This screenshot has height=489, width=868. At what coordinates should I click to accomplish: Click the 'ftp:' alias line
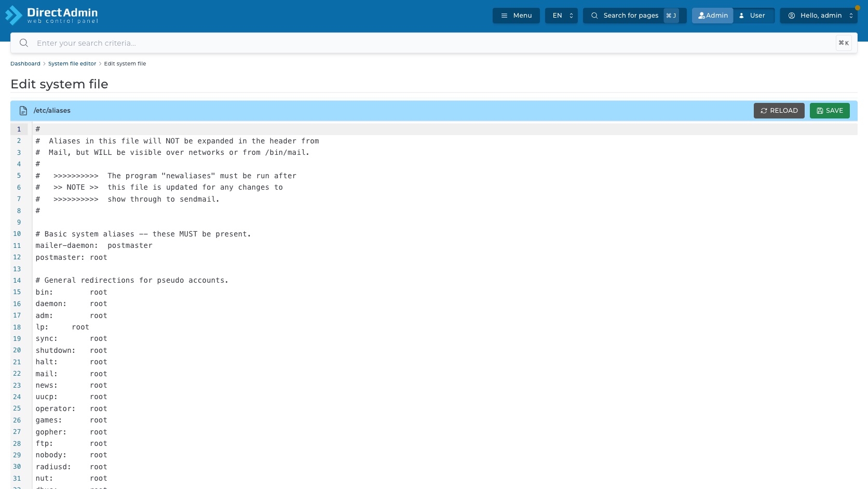[71, 443]
